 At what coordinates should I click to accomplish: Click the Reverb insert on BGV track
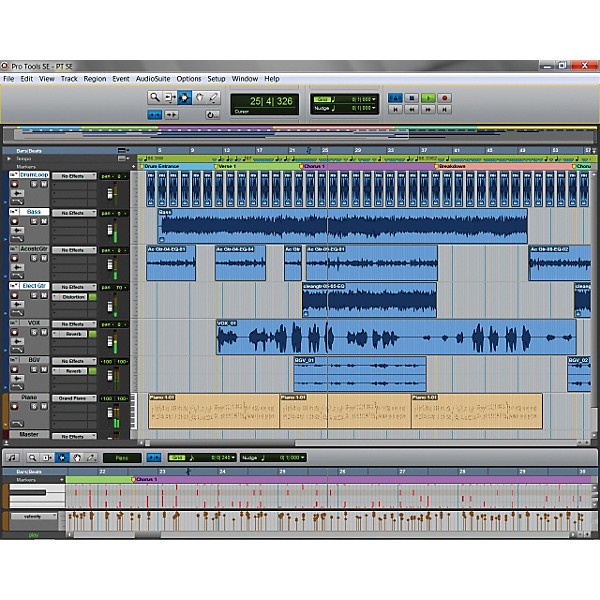pos(74,370)
